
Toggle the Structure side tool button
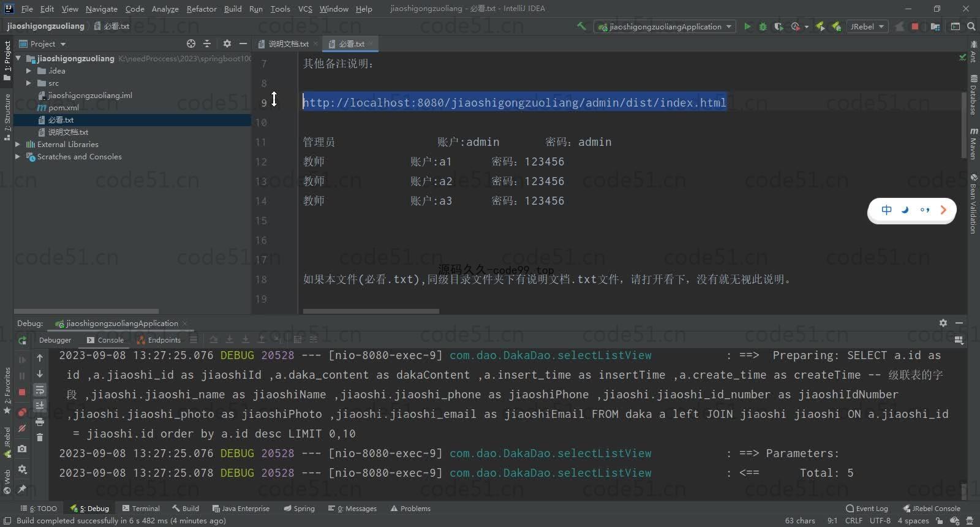7,116
